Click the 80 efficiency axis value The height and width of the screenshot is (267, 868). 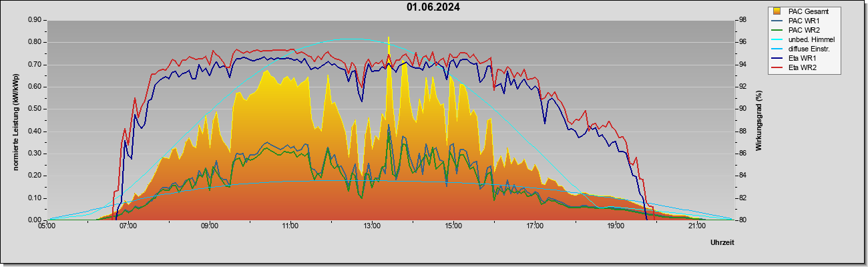point(742,220)
